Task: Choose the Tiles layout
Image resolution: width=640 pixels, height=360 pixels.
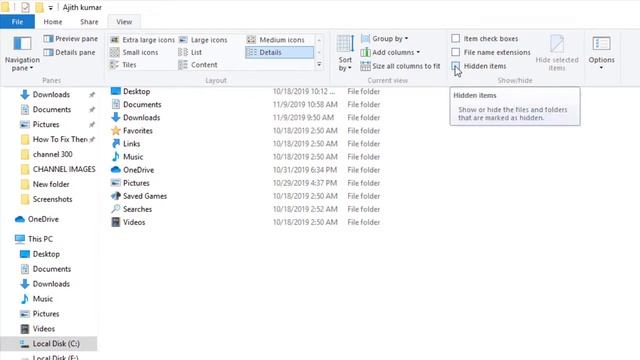Action: pyautogui.click(x=123, y=64)
